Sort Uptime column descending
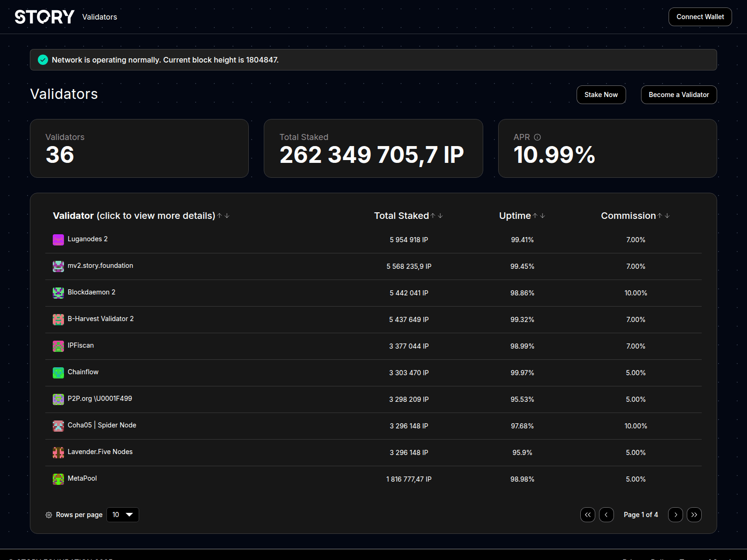This screenshot has height=560, width=747. [x=543, y=216]
